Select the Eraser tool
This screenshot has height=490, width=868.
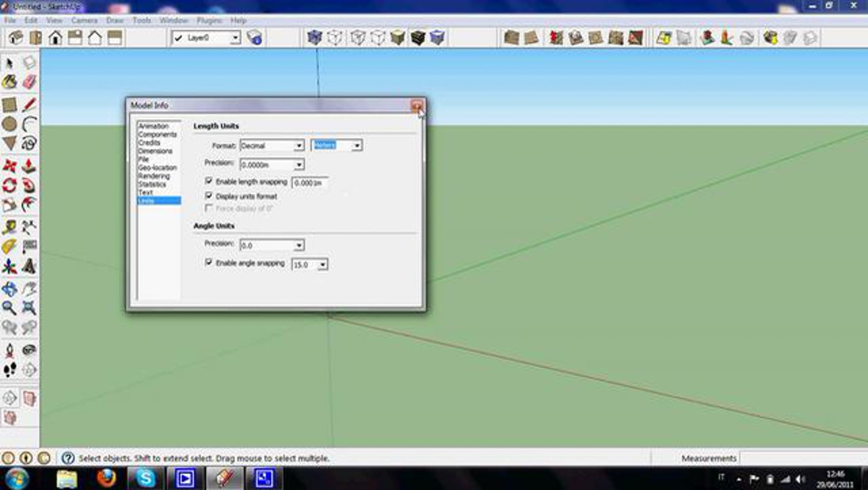29,82
